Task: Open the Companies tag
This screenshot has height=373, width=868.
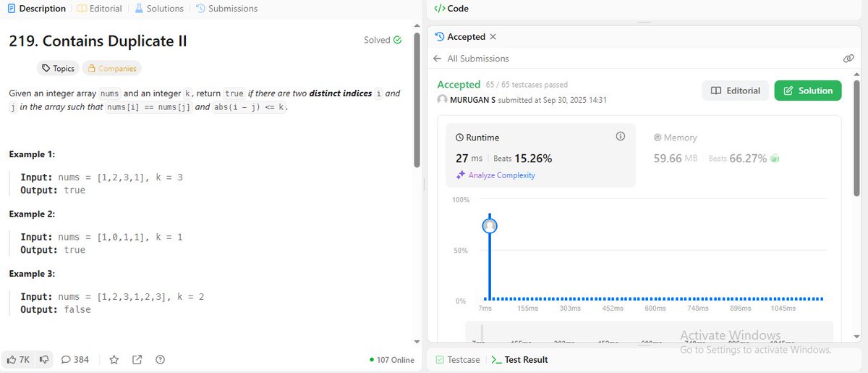Action: tap(111, 68)
